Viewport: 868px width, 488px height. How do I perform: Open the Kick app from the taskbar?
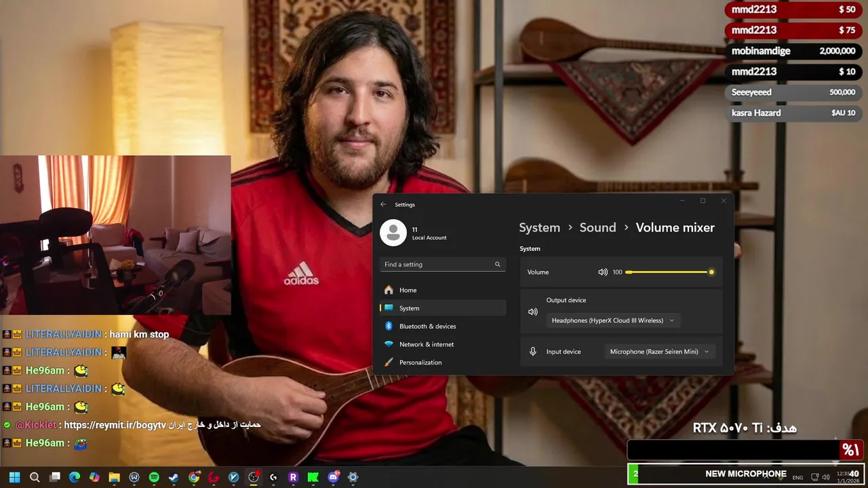pos(313,477)
